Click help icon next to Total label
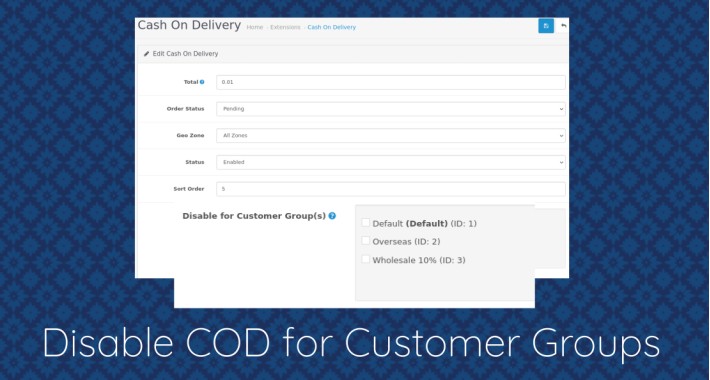This screenshot has height=380, width=710. point(202,82)
